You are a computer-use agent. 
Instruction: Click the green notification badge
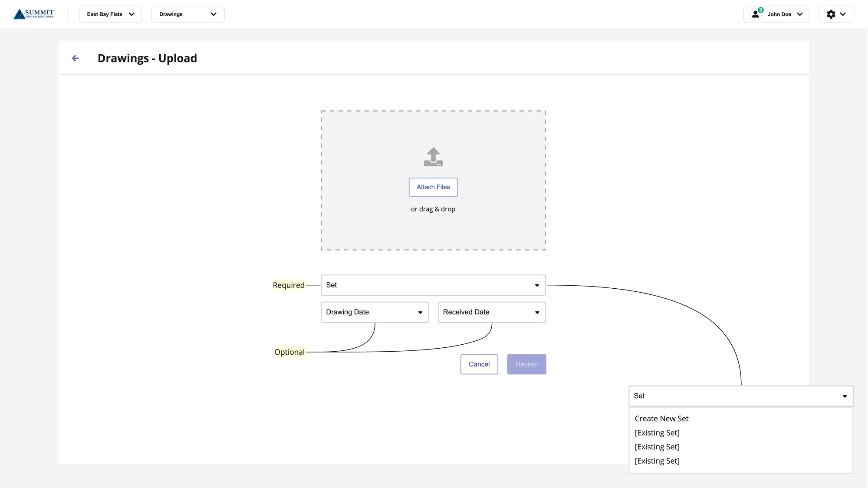coord(761,10)
